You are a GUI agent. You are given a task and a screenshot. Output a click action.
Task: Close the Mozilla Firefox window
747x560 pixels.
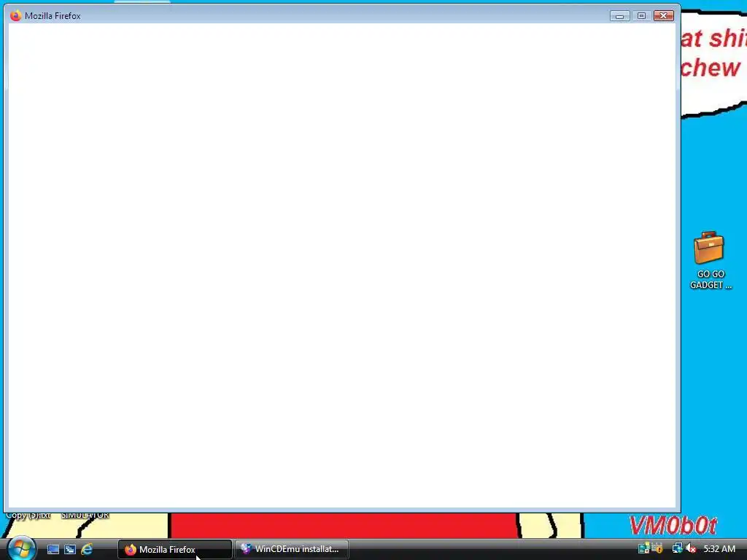[x=663, y=16]
